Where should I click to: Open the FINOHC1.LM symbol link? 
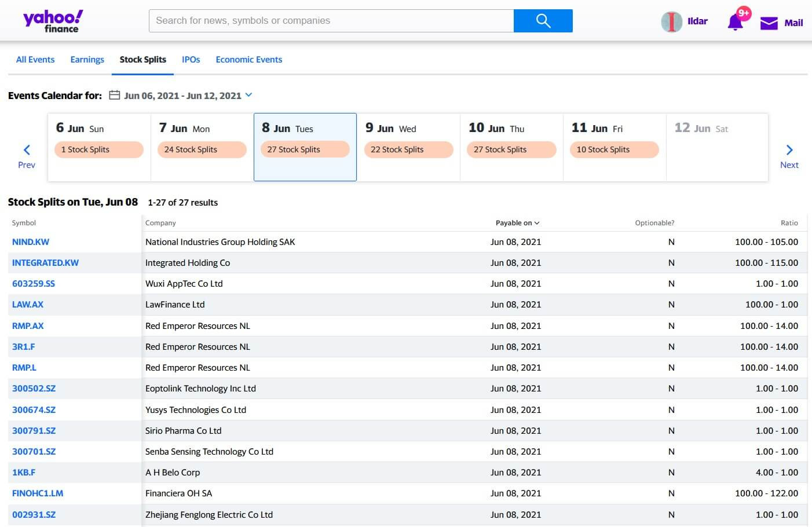[38, 493]
